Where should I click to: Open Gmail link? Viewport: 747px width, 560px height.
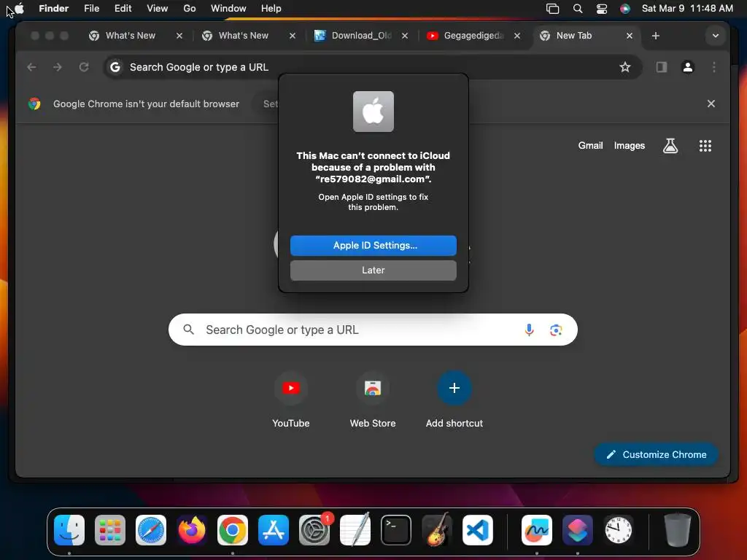[590, 146]
